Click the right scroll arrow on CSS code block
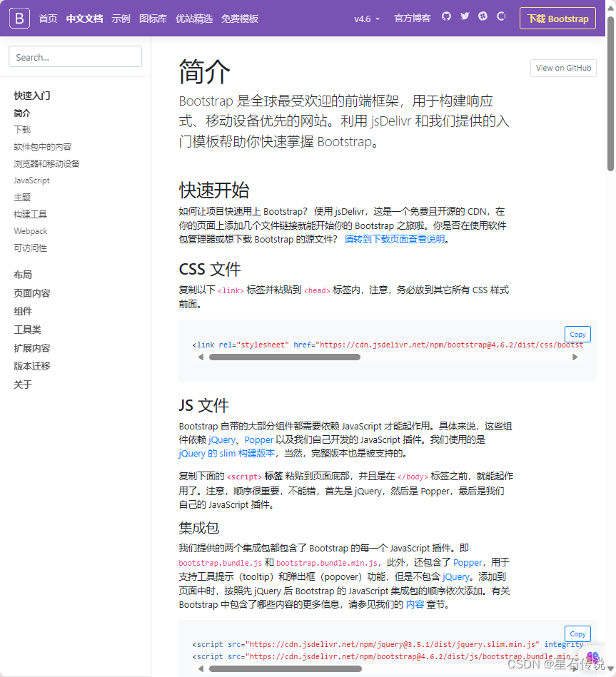This screenshot has width=616, height=677. 576,357
